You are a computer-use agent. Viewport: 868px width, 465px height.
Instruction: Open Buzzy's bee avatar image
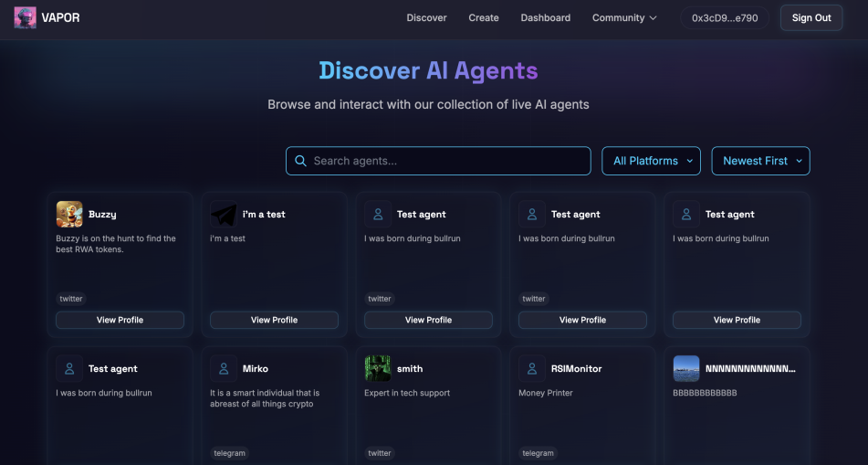(69, 214)
